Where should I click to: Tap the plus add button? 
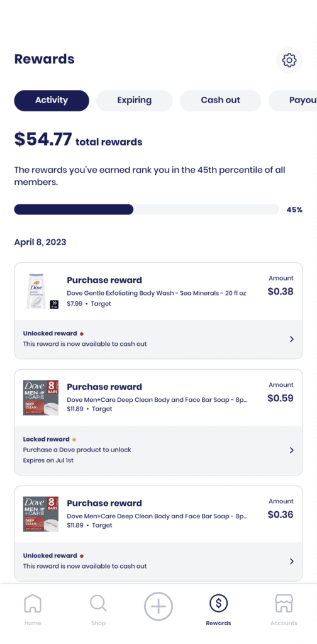tap(158, 606)
